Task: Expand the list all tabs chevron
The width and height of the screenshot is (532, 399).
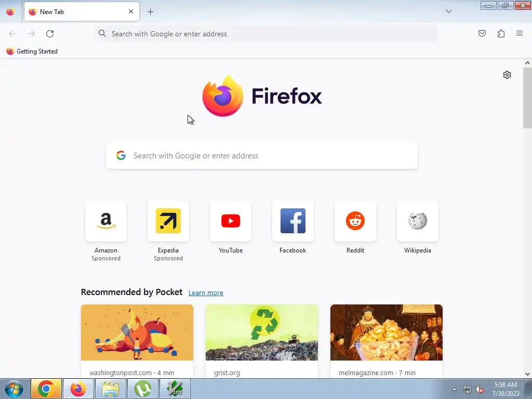Action: (448, 11)
